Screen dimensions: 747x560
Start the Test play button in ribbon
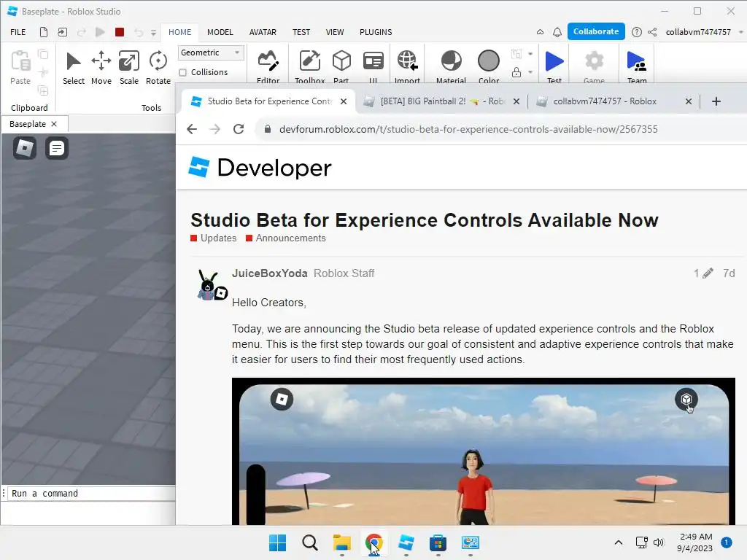554,66
